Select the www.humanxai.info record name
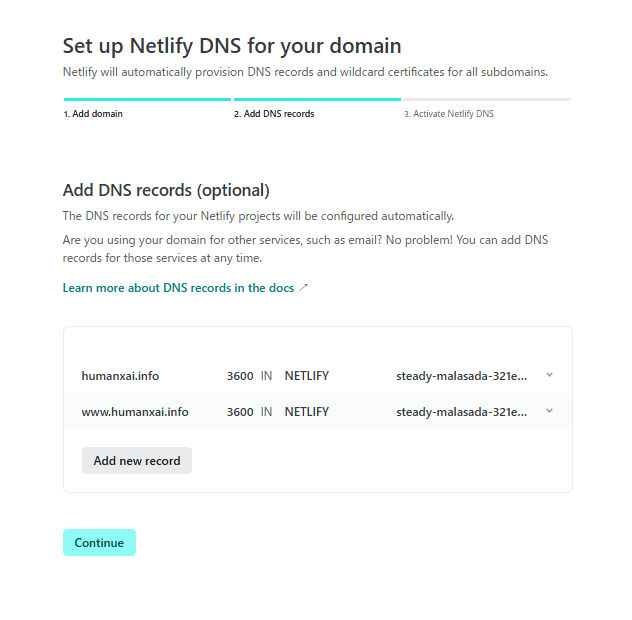 tap(135, 411)
